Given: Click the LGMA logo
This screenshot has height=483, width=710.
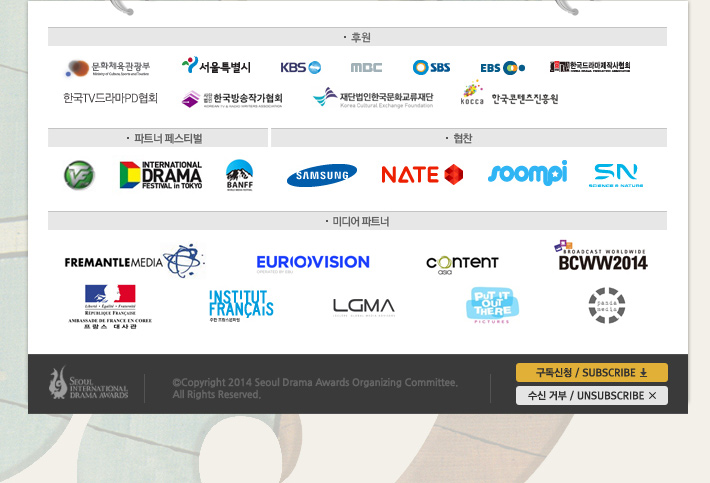Looking at the screenshot, I should coord(364,307).
